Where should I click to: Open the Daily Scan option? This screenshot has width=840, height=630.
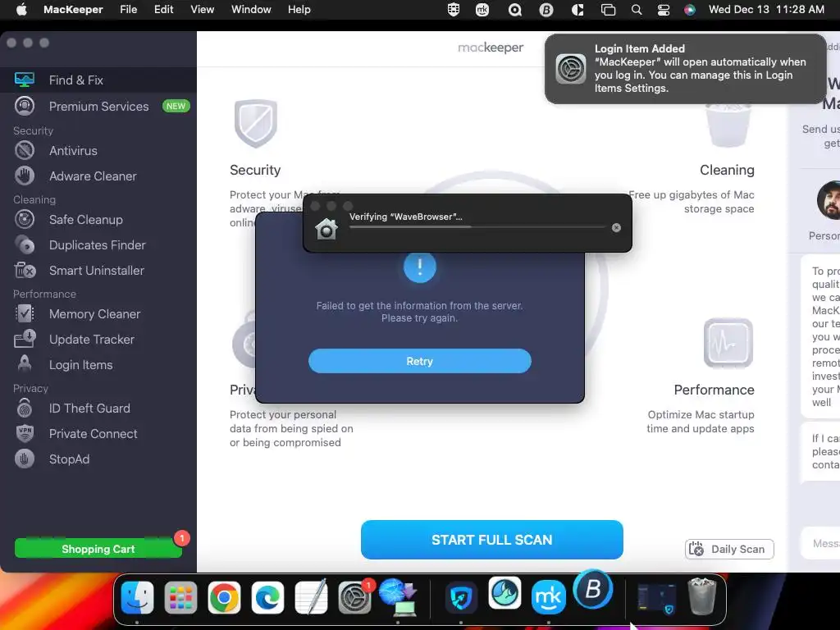pyautogui.click(x=729, y=549)
